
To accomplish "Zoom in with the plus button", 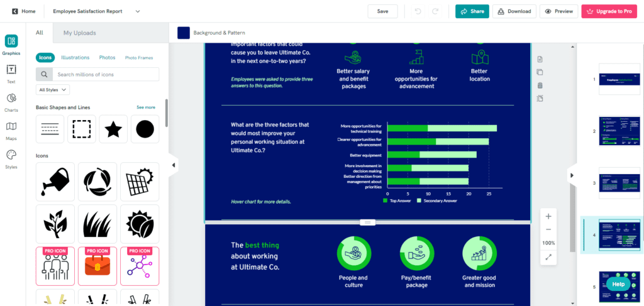I will [548, 216].
